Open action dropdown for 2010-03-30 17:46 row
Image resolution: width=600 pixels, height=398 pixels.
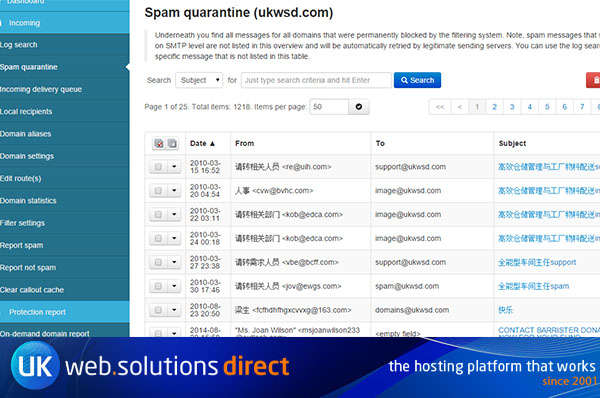(174, 286)
